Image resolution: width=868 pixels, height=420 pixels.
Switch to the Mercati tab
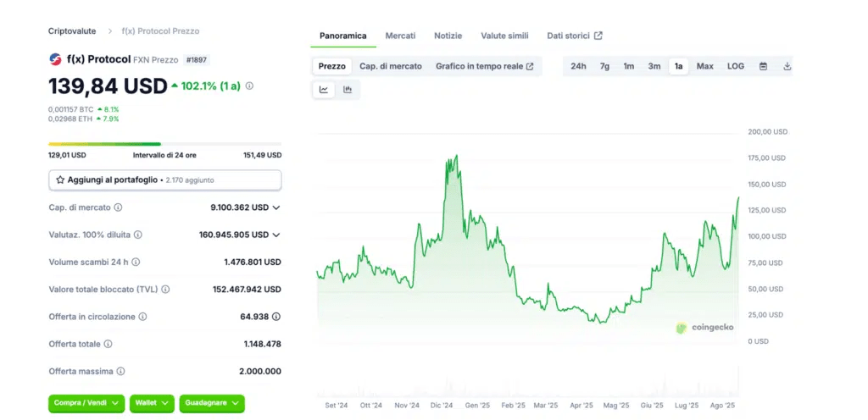click(400, 36)
